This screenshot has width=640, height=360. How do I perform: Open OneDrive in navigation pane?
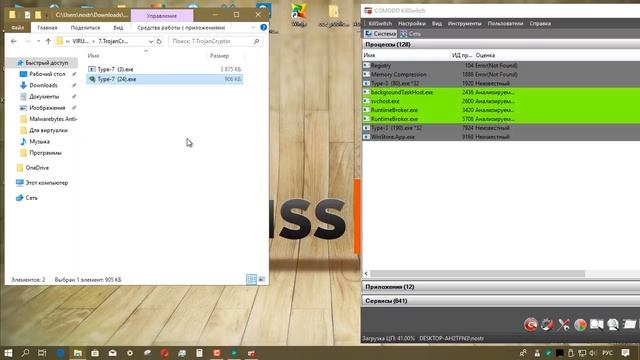point(37,168)
